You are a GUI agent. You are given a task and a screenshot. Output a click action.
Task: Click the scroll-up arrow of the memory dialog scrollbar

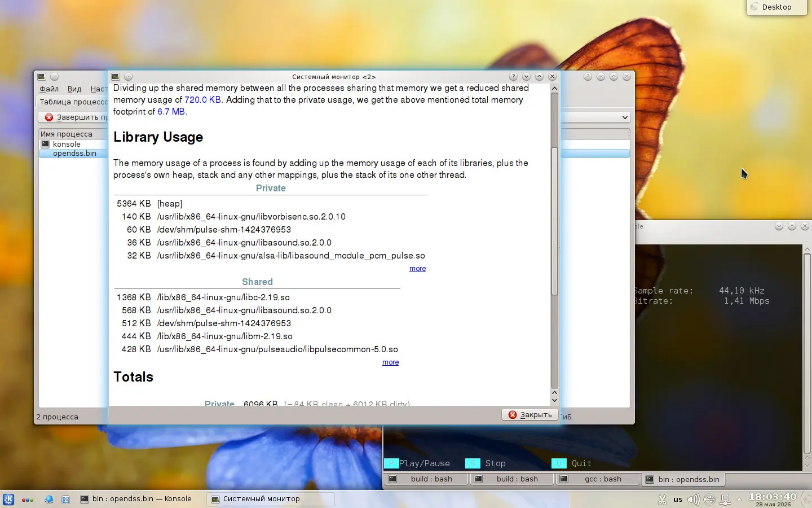click(x=554, y=88)
